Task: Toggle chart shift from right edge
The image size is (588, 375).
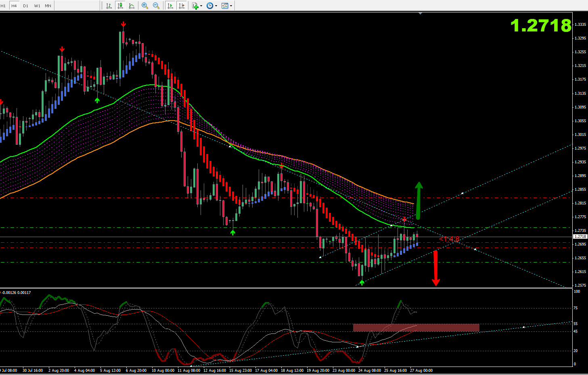Action: pyautogui.click(x=182, y=6)
